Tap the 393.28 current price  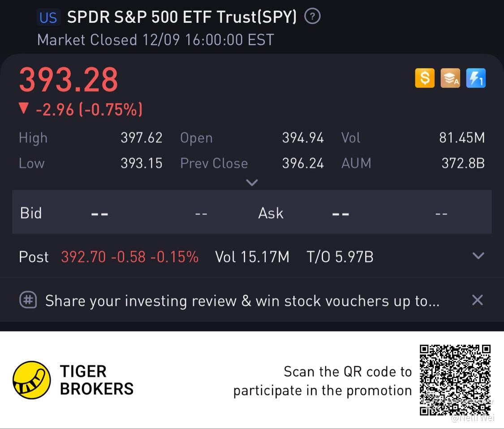(x=69, y=79)
